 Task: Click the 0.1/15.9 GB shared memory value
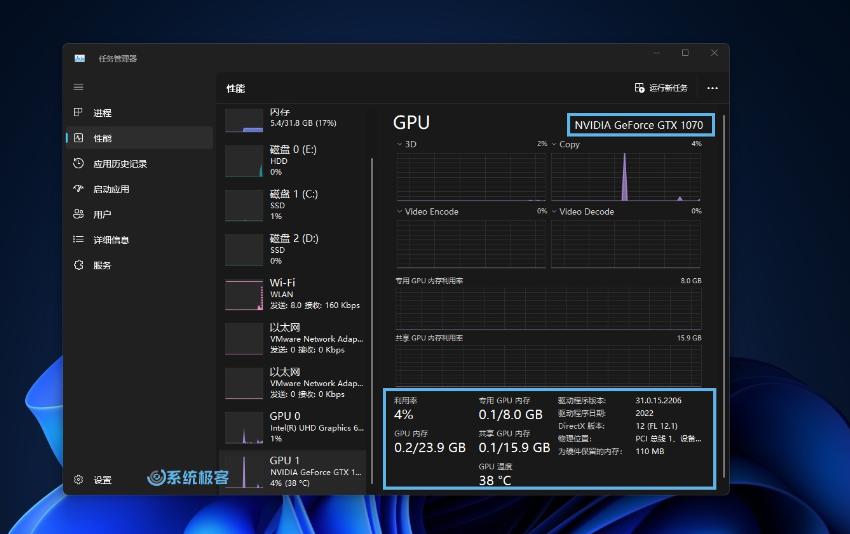(x=514, y=448)
